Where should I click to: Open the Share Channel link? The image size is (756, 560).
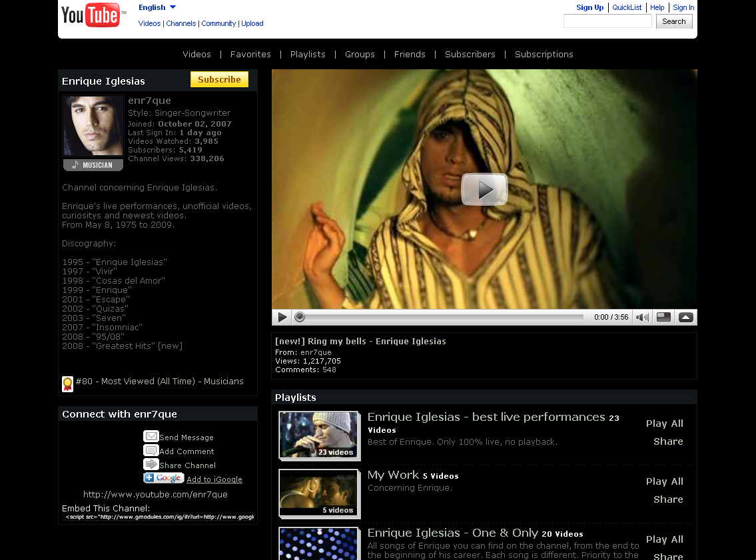pyautogui.click(x=188, y=465)
